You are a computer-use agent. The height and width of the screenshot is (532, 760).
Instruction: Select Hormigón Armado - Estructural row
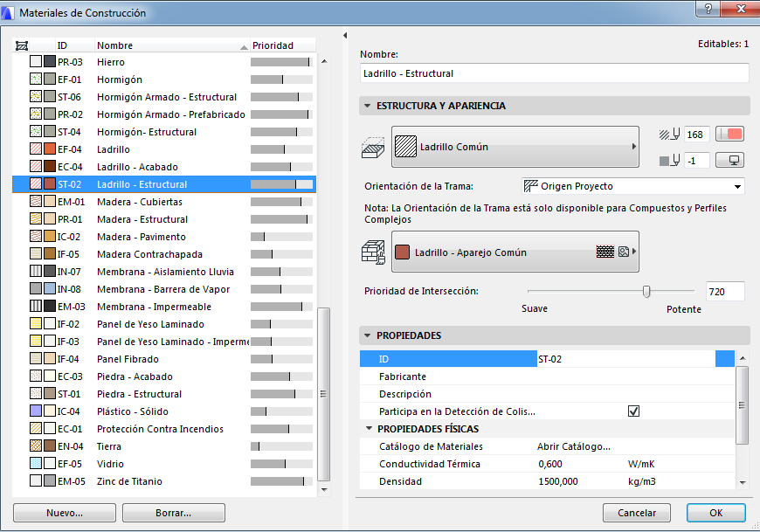click(x=164, y=96)
